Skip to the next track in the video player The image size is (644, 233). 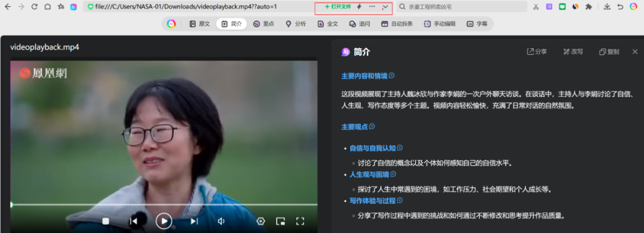coord(194,222)
